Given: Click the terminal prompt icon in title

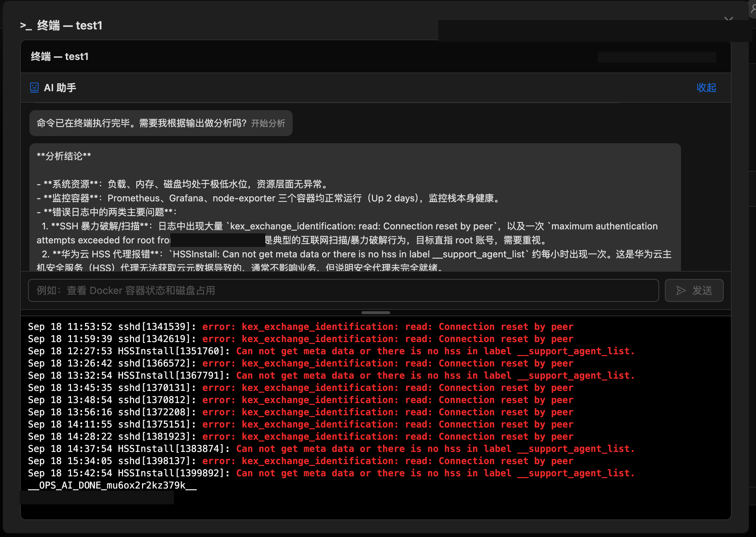Looking at the screenshot, I should click(x=26, y=26).
